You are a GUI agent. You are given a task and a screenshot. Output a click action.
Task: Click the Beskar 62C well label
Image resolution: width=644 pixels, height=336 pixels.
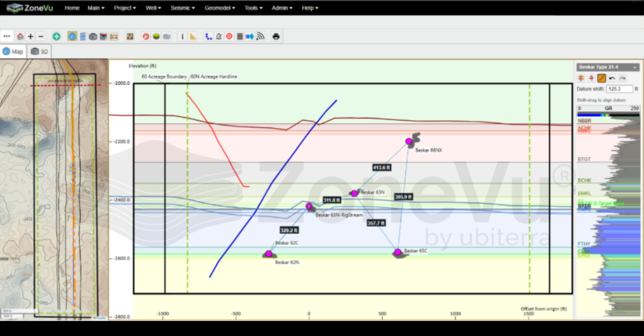287,243
